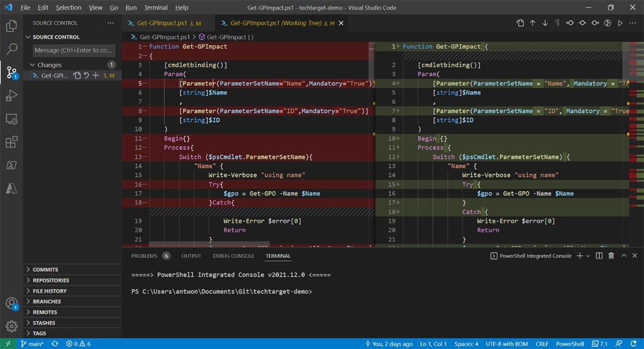This screenshot has width=644, height=349.
Task: Toggle whitespace display with pilcrow icon
Action: (x=557, y=23)
